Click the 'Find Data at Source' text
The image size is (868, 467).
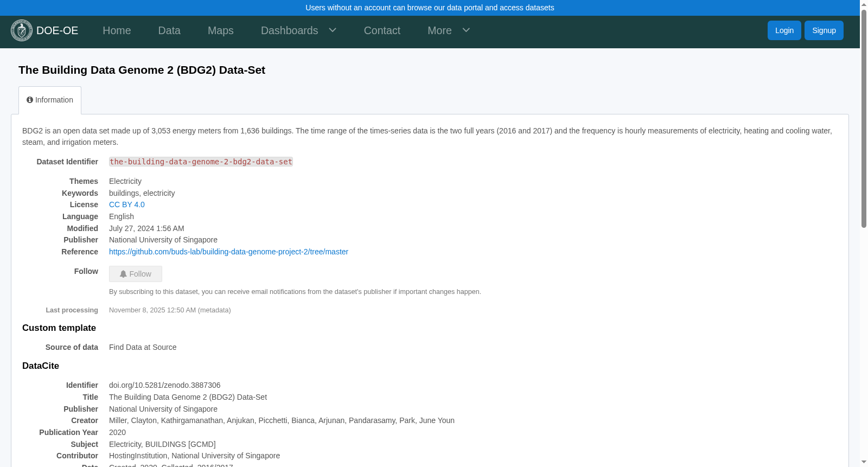[143, 347]
